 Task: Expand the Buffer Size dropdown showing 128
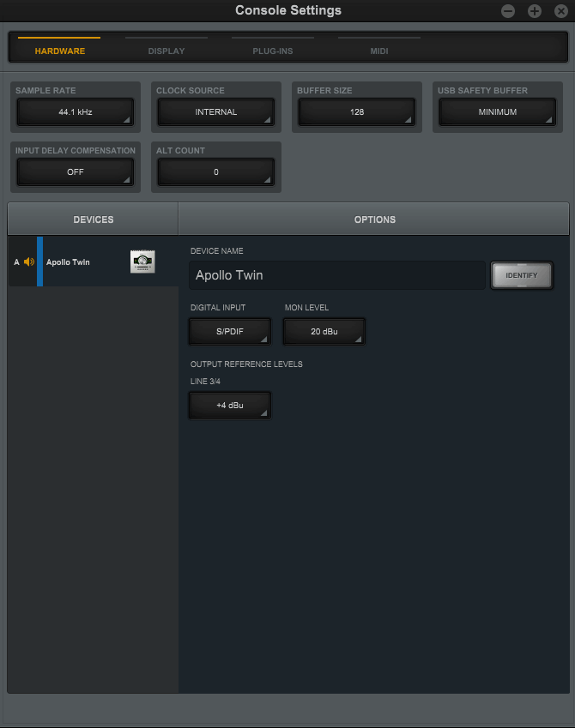tap(357, 111)
